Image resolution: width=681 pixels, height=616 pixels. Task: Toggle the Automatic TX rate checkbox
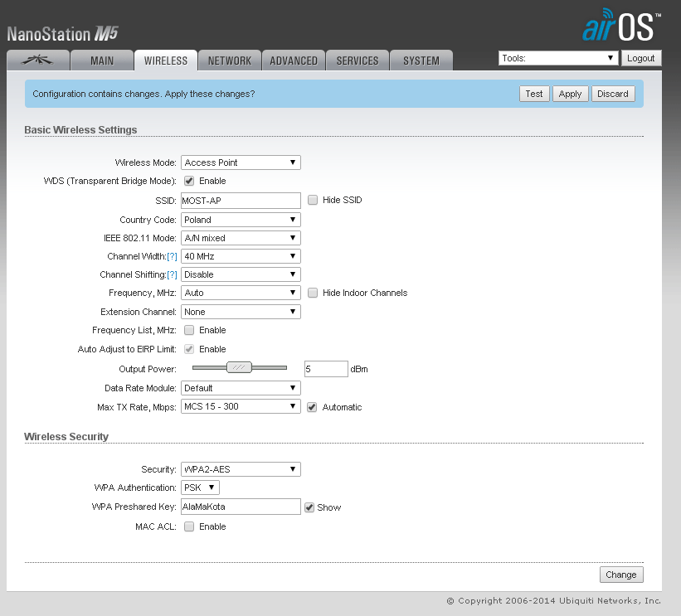[312, 407]
